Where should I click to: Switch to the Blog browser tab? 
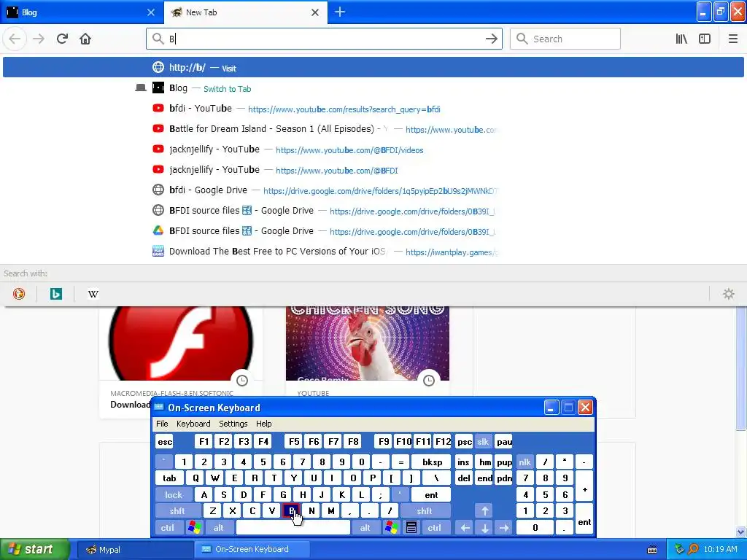pyautogui.click(x=82, y=12)
